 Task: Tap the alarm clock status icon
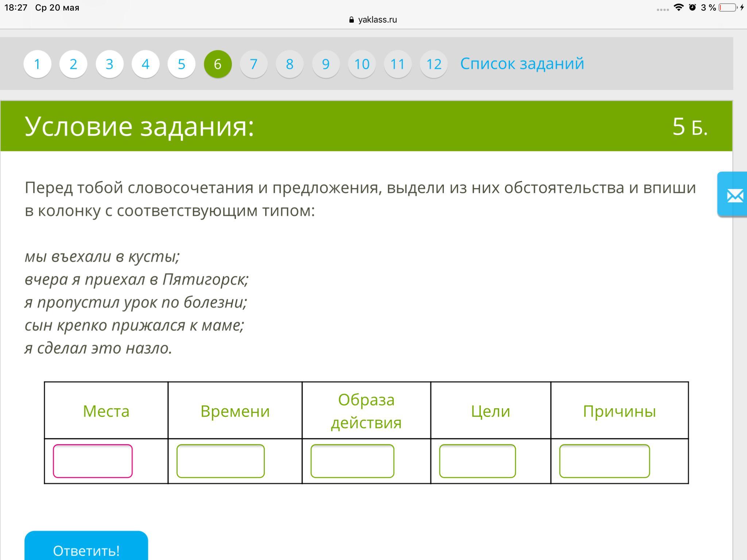[692, 7]
